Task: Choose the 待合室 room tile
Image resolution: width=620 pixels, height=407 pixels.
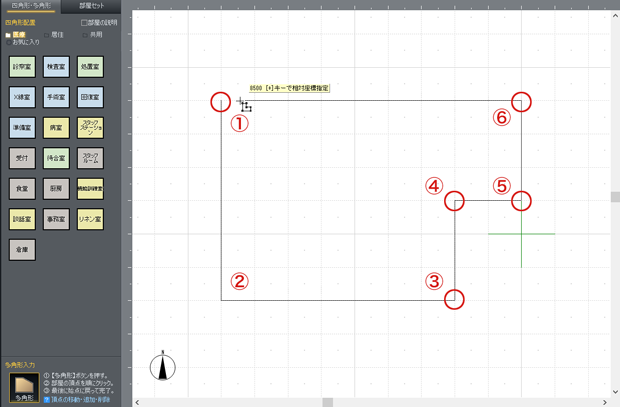Action: 56,158
